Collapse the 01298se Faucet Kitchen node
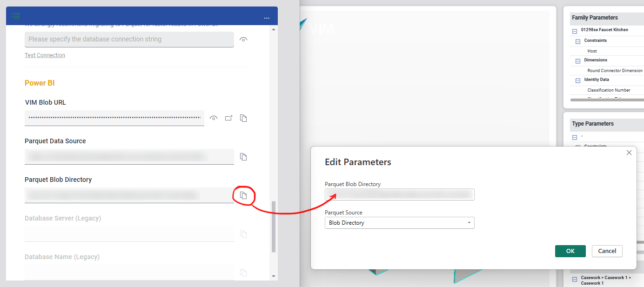Screen dimensions: 644x287 [575, 31]
